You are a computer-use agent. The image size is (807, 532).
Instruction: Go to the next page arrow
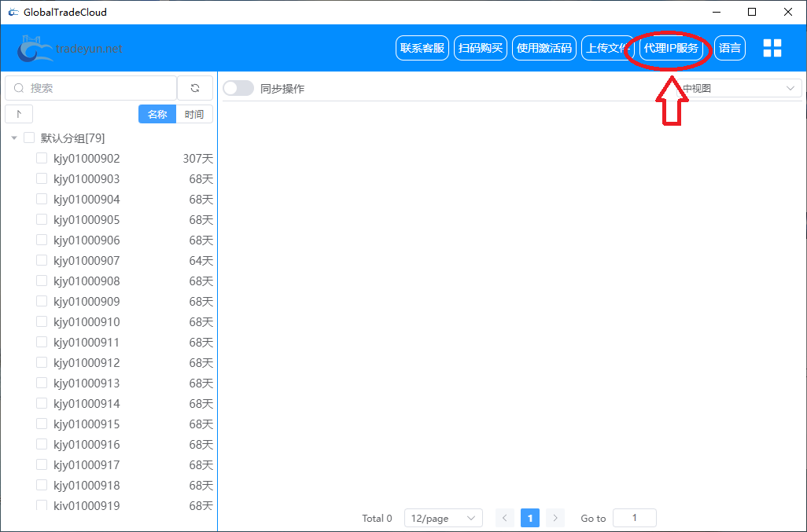pos(555,518)
